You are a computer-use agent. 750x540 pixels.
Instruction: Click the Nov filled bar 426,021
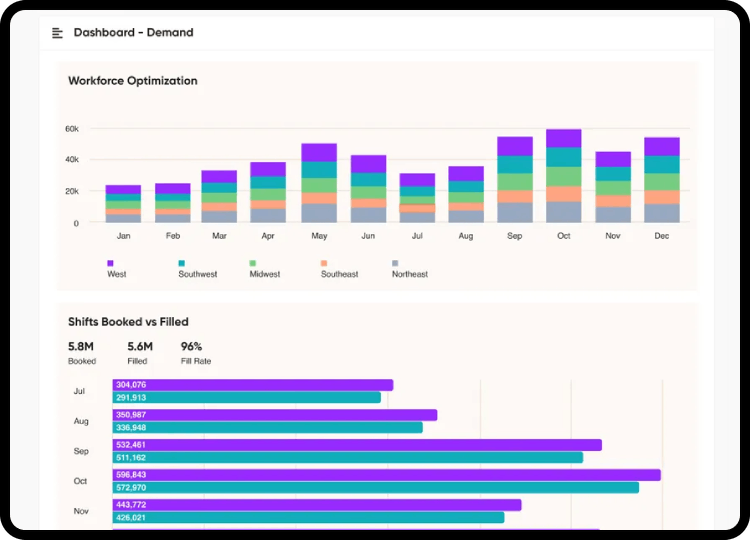click(308, 518)
